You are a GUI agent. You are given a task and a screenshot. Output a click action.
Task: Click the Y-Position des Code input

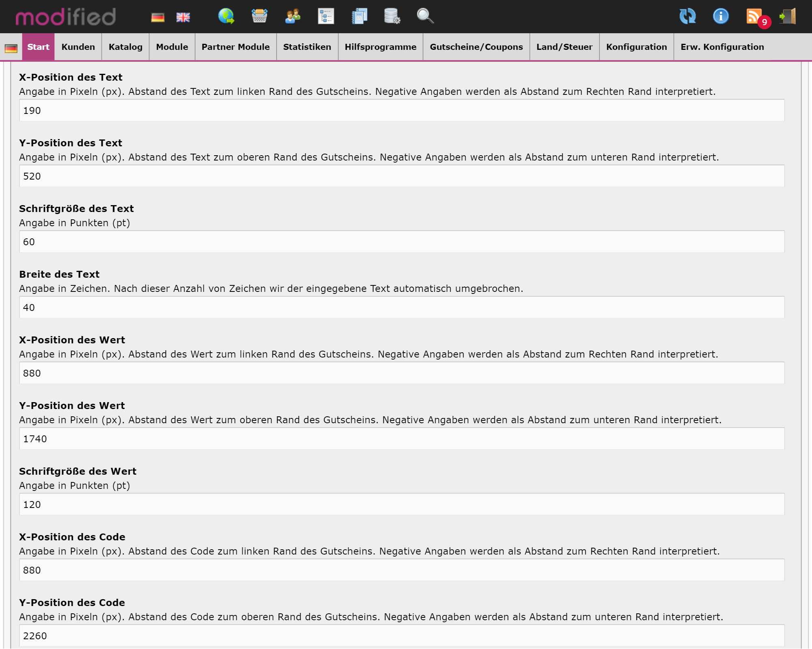(402, 636)
